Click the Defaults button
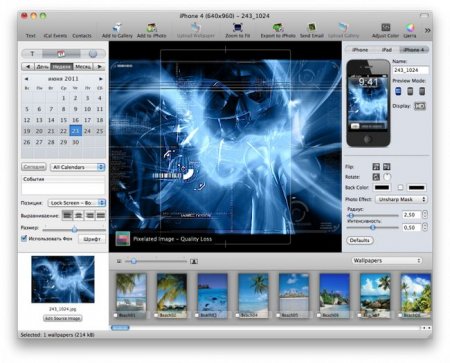Viewport: 450px width, 363px height. coord(360,240)
